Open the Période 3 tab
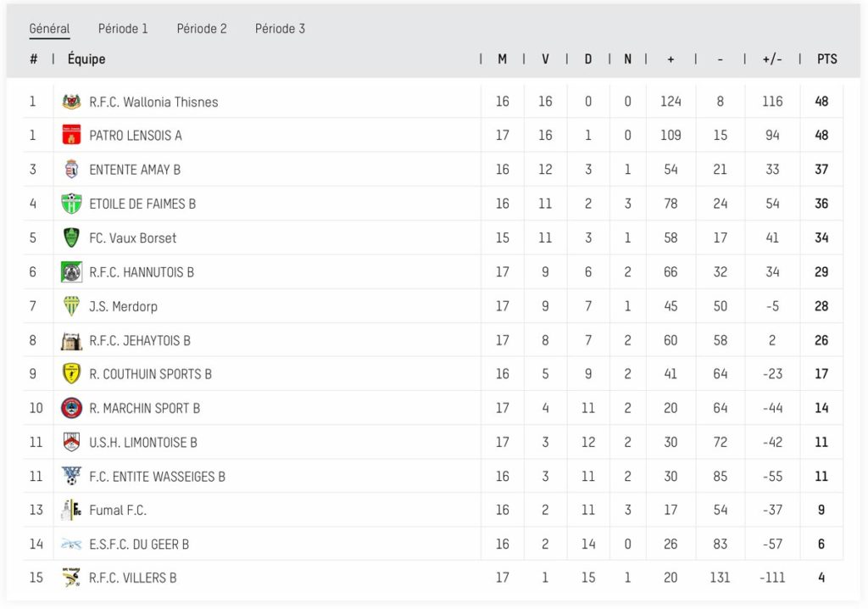The height and width of the screenshot is (609, 868). click(280, 29)
